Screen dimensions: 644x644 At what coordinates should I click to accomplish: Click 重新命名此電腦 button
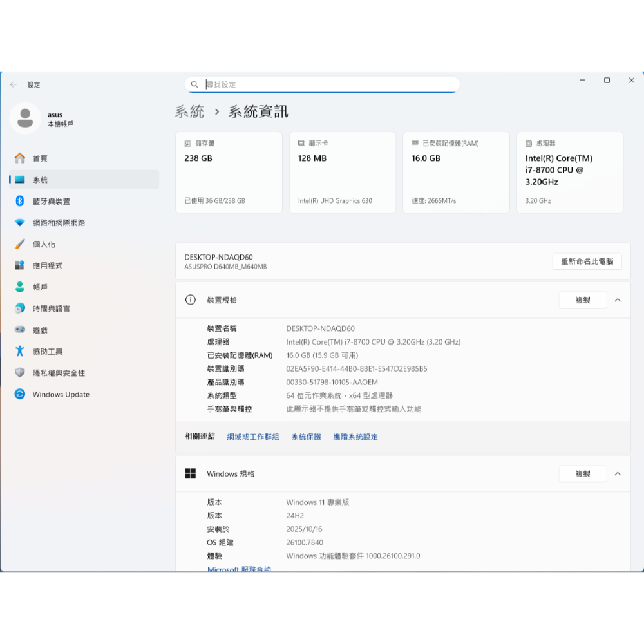click(x=587, y=261)
